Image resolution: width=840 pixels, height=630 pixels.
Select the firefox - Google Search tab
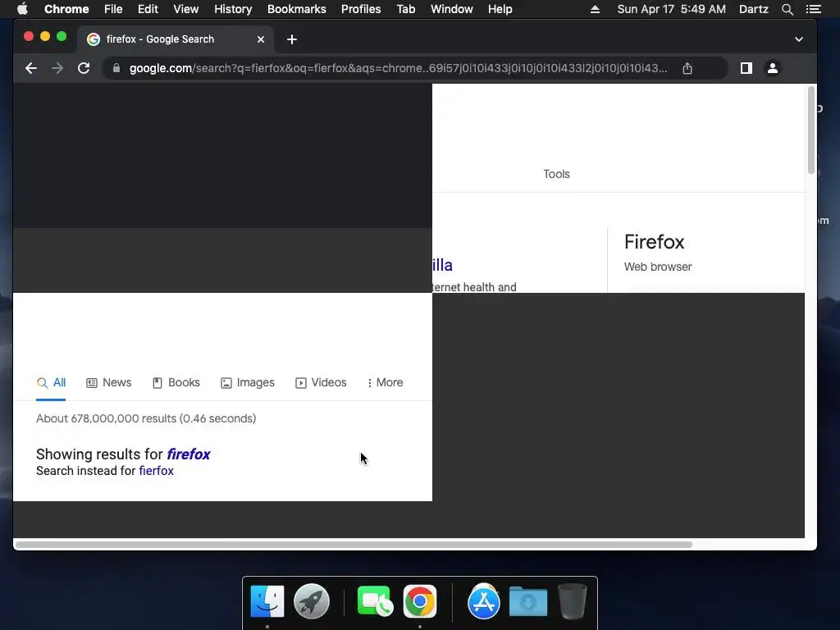coord(177,39)
